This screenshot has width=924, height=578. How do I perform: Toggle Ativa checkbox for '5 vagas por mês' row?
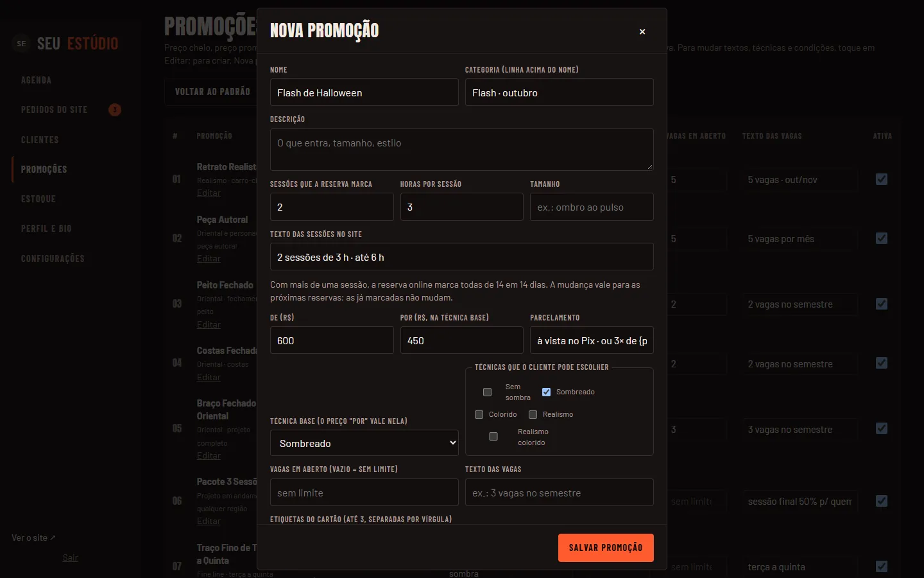point(882,238)
